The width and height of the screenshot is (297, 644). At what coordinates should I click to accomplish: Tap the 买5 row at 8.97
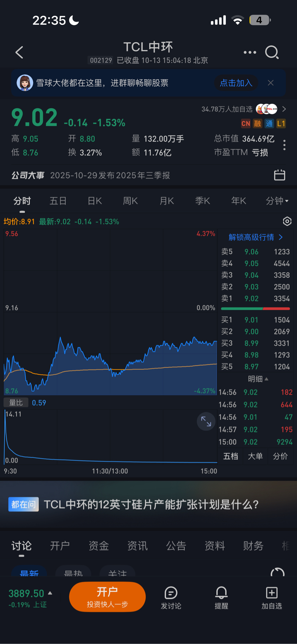coord(255,367)
